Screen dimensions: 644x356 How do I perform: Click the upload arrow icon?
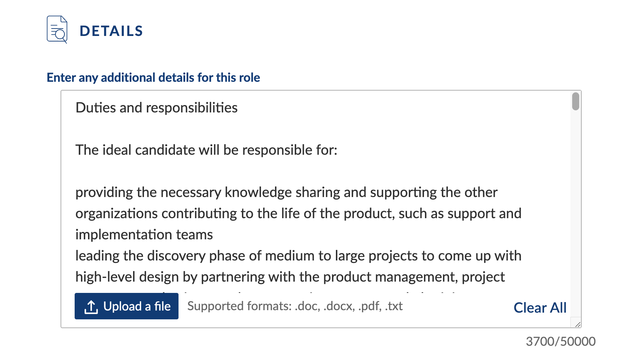91,307
